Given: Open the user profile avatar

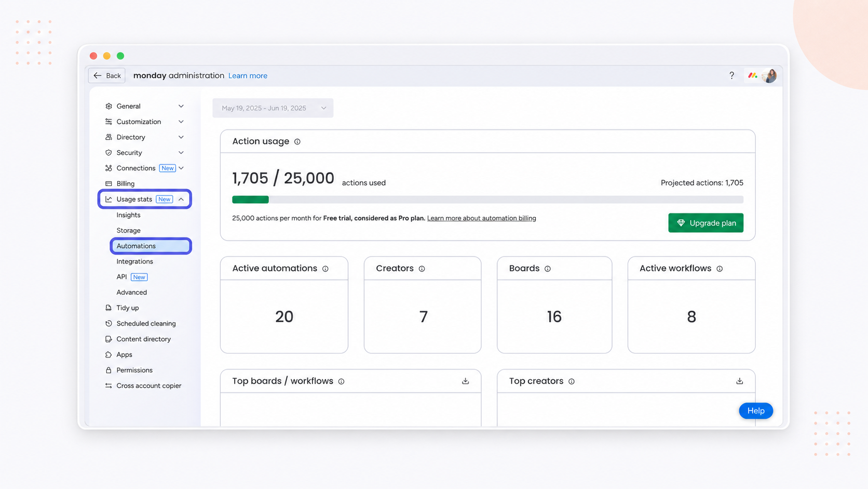Looking at the screenshot, I should point(770,76).
